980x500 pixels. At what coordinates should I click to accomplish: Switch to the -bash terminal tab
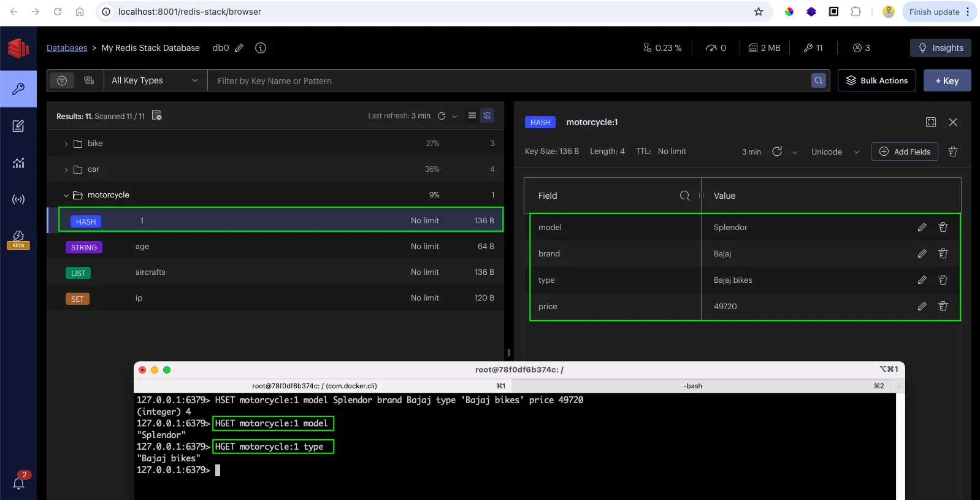tap(702, 386)
